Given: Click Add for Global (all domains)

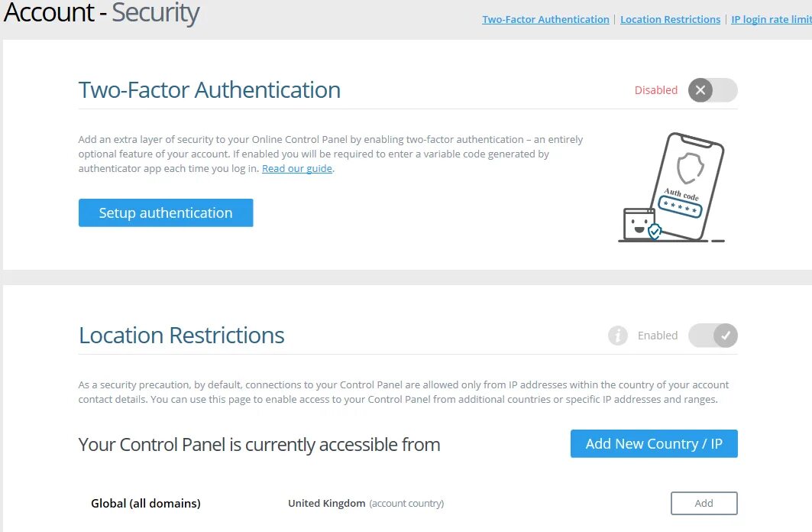Looking at the screenshot, I should click(704, 504).
